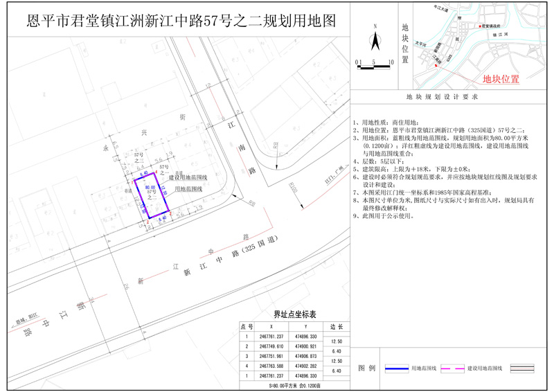Click the 用地范围线 annotation label beside the parcel
The height and width of the screenshot is (392, 554).
pos(188,188)
